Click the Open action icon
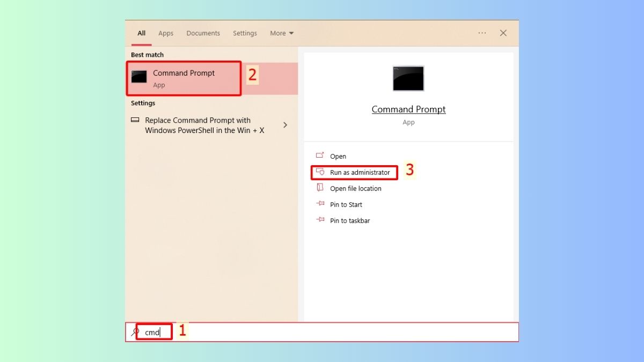The image size is (644, 362). pyautogui.click(x=320, y=156)
